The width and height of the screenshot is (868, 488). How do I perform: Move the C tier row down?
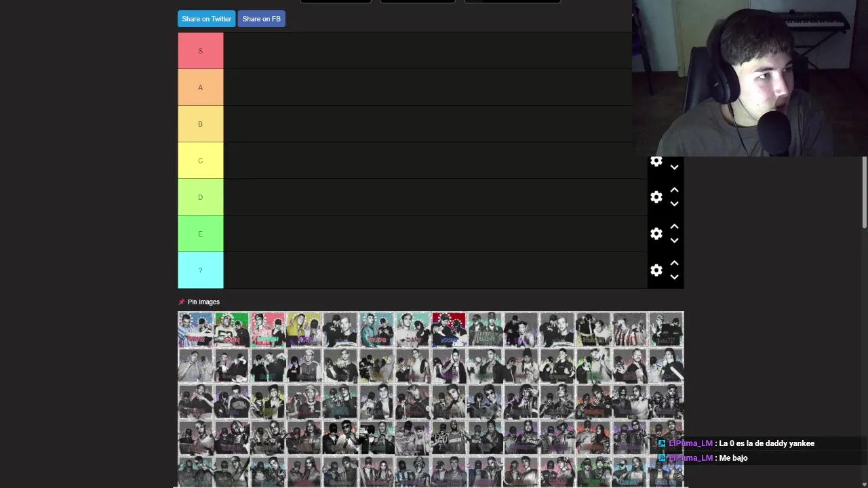[x=674, y=167]
